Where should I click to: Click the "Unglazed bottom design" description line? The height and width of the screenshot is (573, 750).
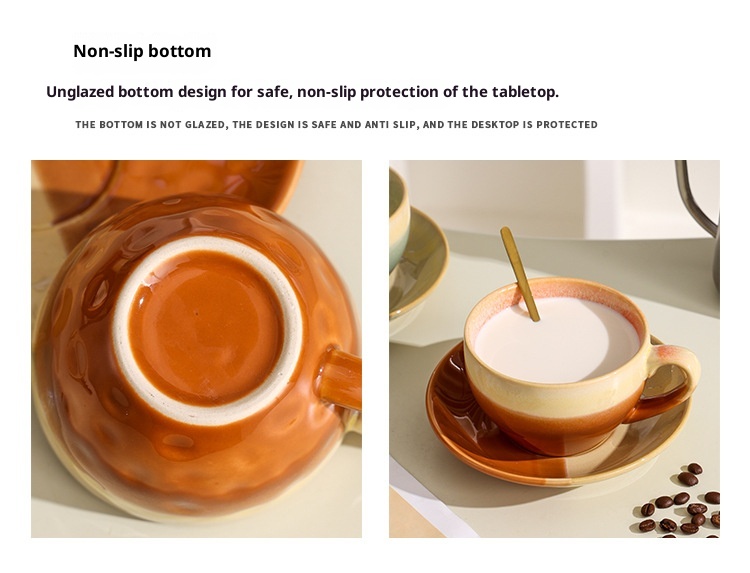pyautogui.click(x=302, y=92)
